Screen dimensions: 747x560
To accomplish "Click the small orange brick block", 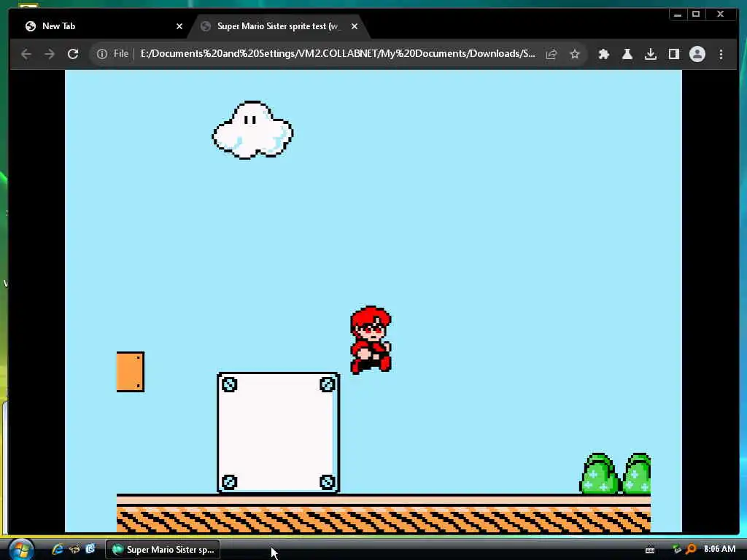I will [x=131, y=372].
